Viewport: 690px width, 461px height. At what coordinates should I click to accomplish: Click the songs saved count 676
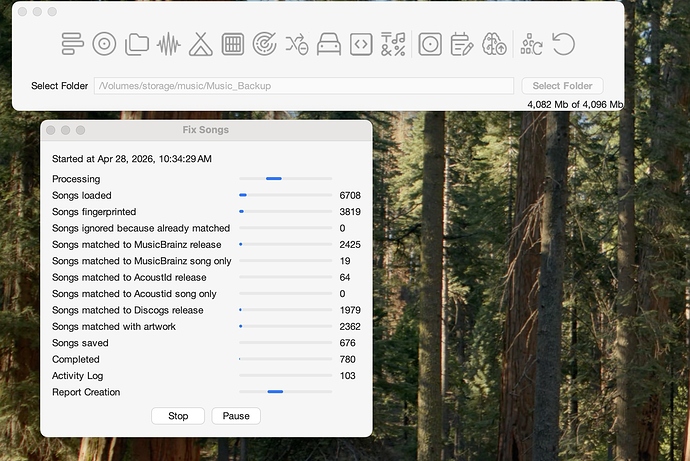coord(347,343)
